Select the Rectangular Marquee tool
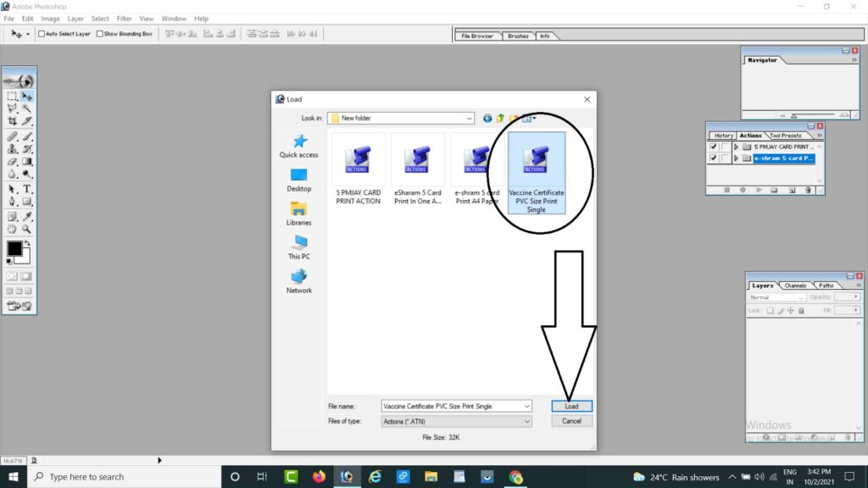868x488 pixels. [x=12, y=97]
